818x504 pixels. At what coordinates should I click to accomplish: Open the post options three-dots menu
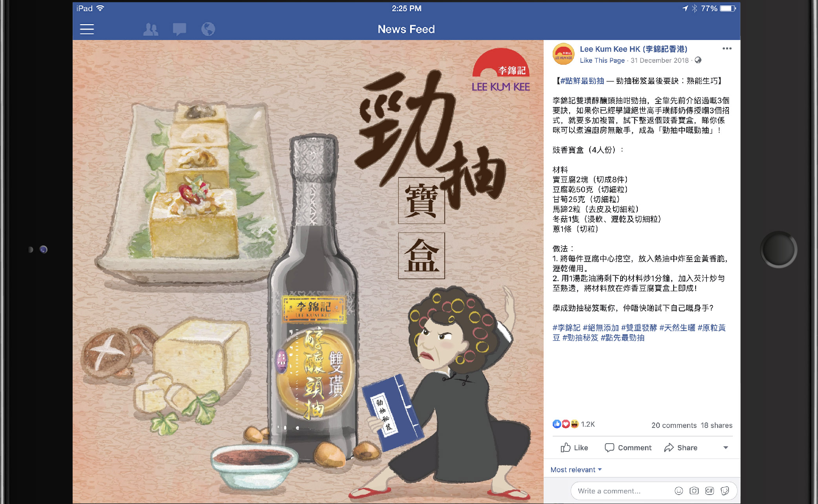(x=727, y=49)
